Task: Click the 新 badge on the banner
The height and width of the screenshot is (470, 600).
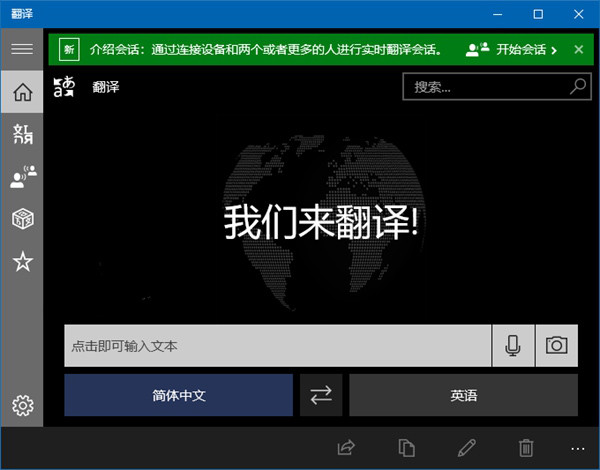Action: 69,49
